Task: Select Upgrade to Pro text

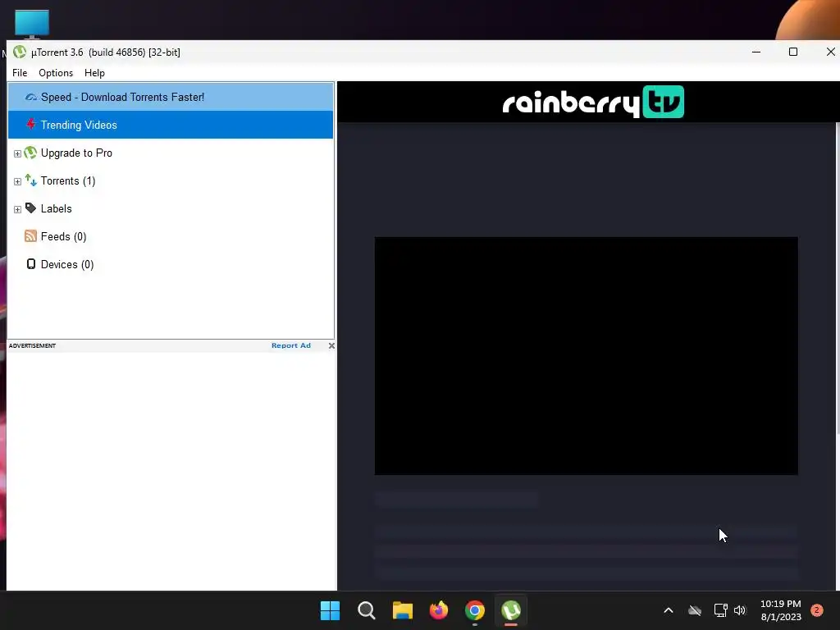Action: click(x=76, y=153)
